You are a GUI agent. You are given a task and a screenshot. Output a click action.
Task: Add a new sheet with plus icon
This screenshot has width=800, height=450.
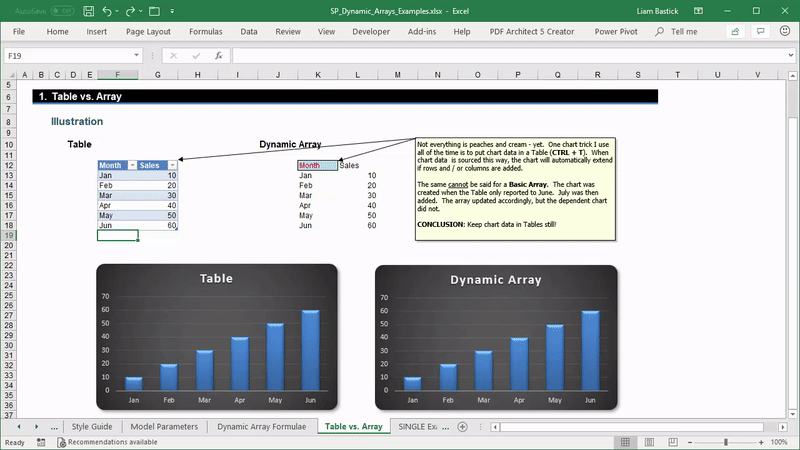462,427
